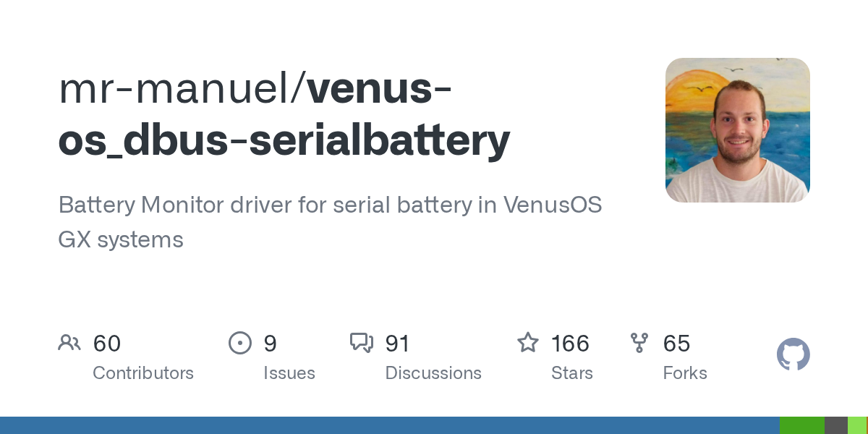Click the Stars star icon

527,343
